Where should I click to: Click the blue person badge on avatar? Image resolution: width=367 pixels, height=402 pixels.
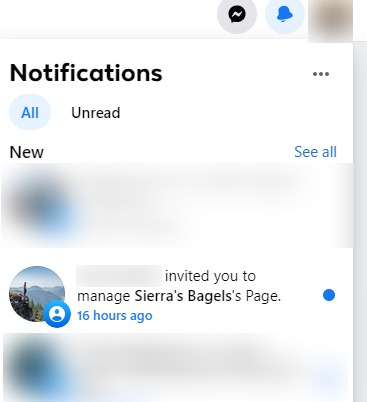[x=57, y=314]
